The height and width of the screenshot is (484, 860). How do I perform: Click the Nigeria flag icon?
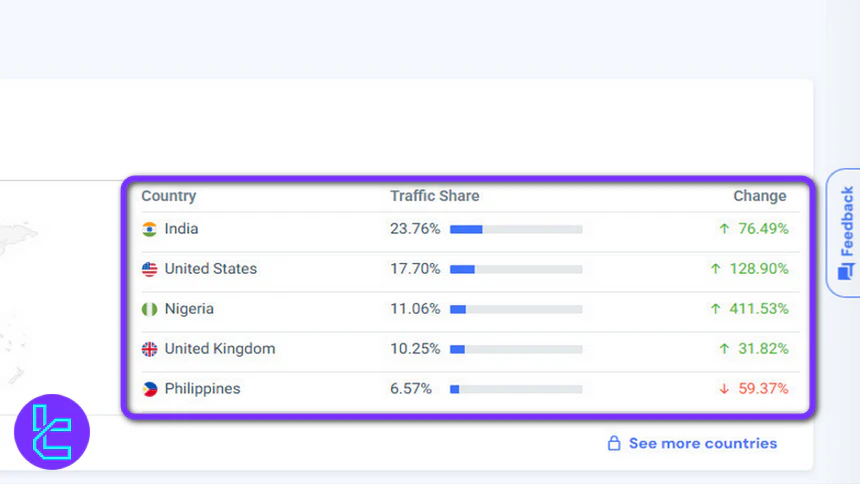150,309
